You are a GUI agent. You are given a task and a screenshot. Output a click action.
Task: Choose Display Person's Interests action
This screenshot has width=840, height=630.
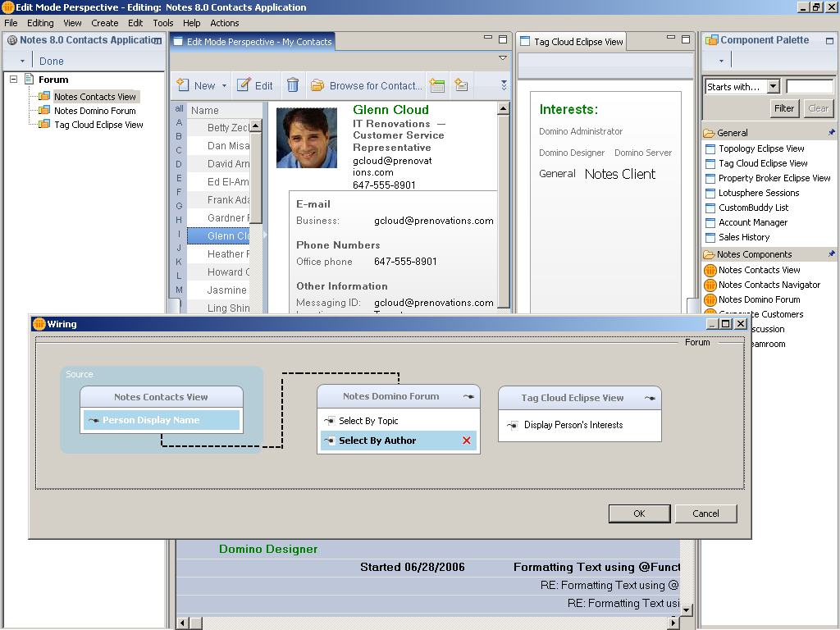573,425
